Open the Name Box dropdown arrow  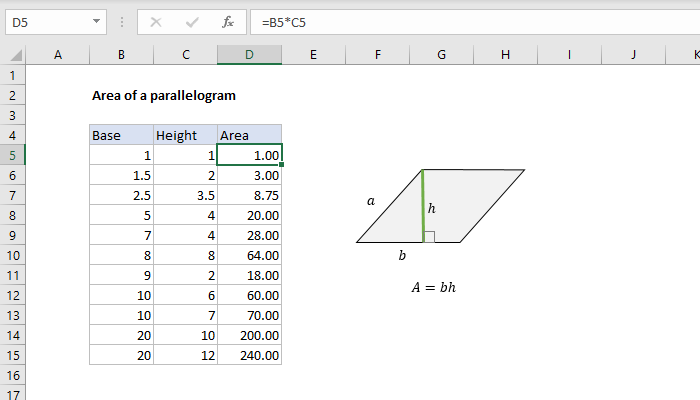coord(96,21)
